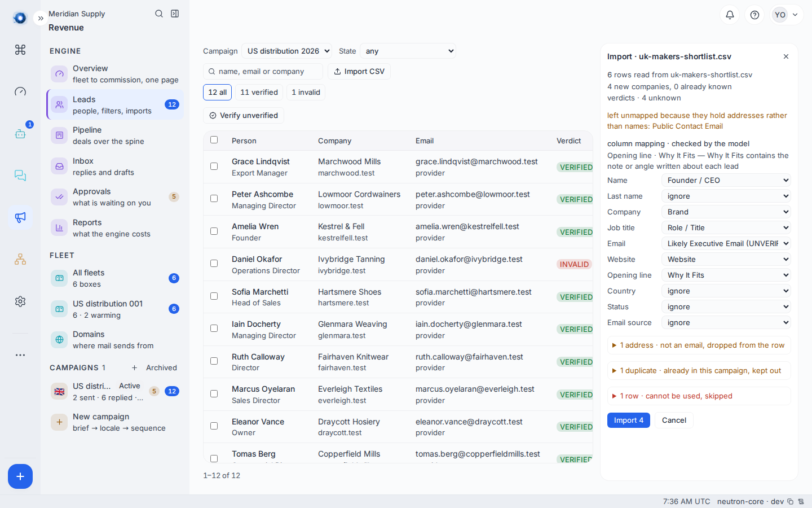Expand the collapsed icon rail
812x508 pixels.
41,18
